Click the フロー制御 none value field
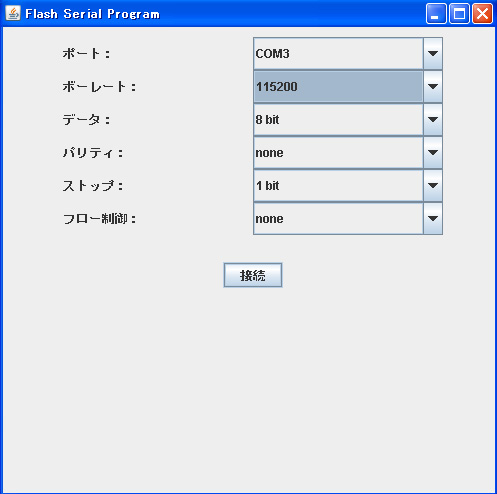Viewport: 497px width, 494px height. point(338,218)
